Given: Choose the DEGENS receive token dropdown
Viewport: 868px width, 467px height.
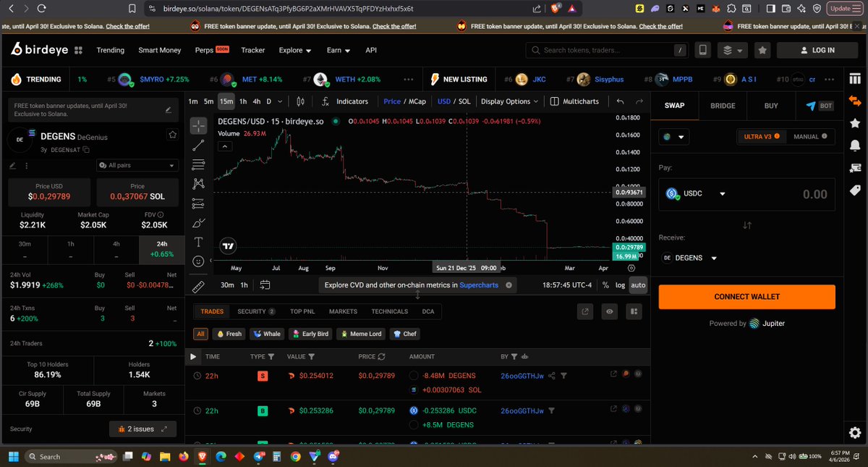Looking at the screenshot, I should tap(691, 258).
